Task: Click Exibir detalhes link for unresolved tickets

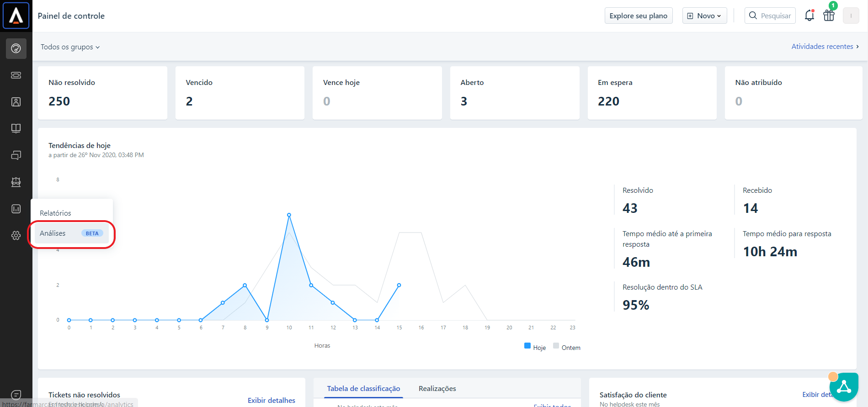Action: click(271, 400)
